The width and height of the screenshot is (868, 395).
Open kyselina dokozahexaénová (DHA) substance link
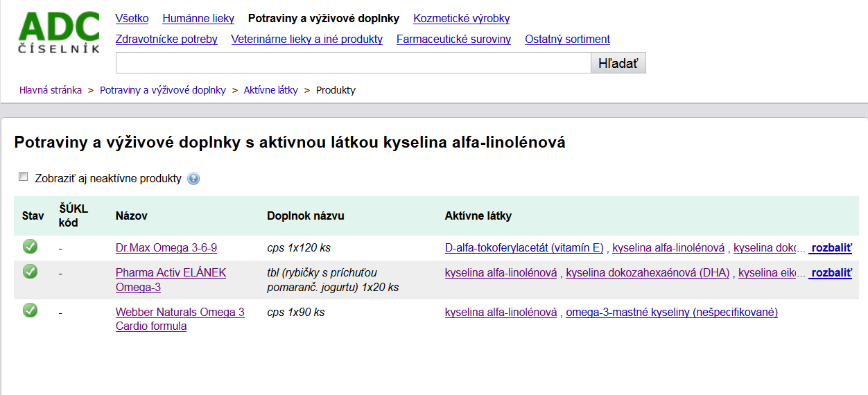(x=648, y=273)
